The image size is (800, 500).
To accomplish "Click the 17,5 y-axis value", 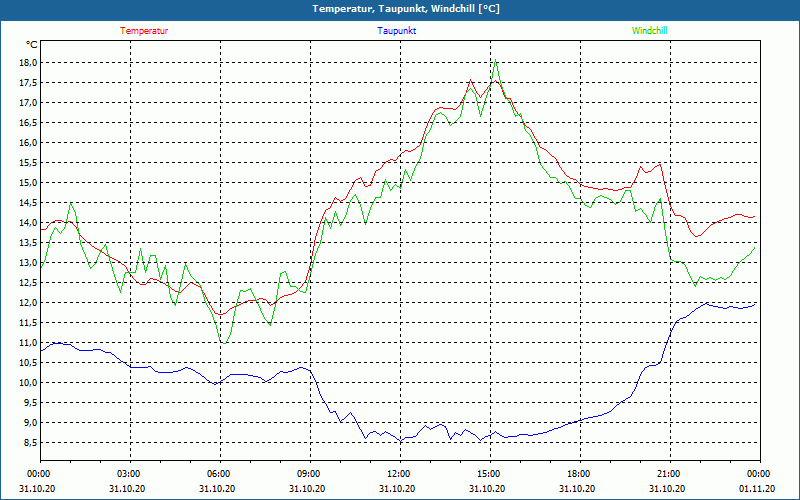I will [x=29, y=83].
